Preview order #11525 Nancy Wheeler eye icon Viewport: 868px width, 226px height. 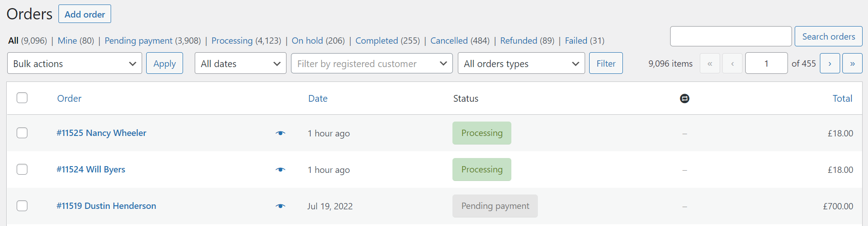point(280,133)
